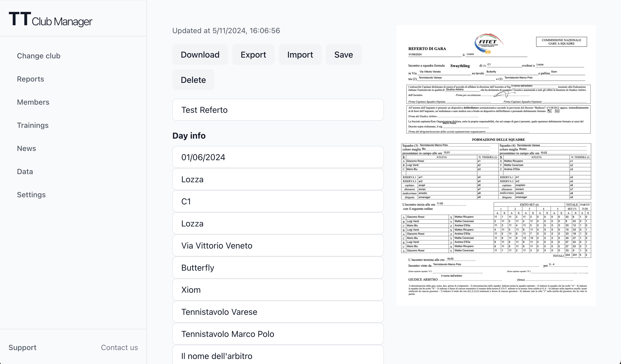The image size is (621, 364).
Task: Focus the C1 series input field
Action: pos(278,201)
